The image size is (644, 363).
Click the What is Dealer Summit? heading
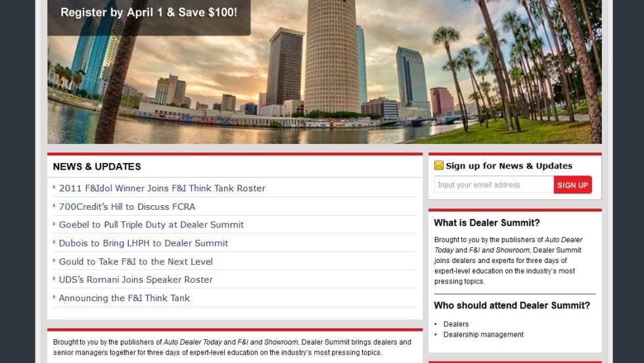tap(487, 223)
